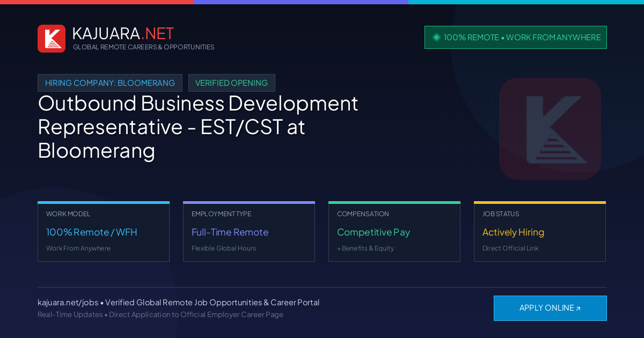Click the COMPENSATION card label
644x338 pixels.
pos(363,214)
